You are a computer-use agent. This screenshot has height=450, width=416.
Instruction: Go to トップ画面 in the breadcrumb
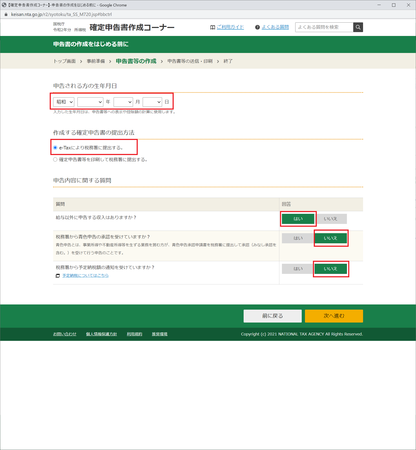(64, 61)
